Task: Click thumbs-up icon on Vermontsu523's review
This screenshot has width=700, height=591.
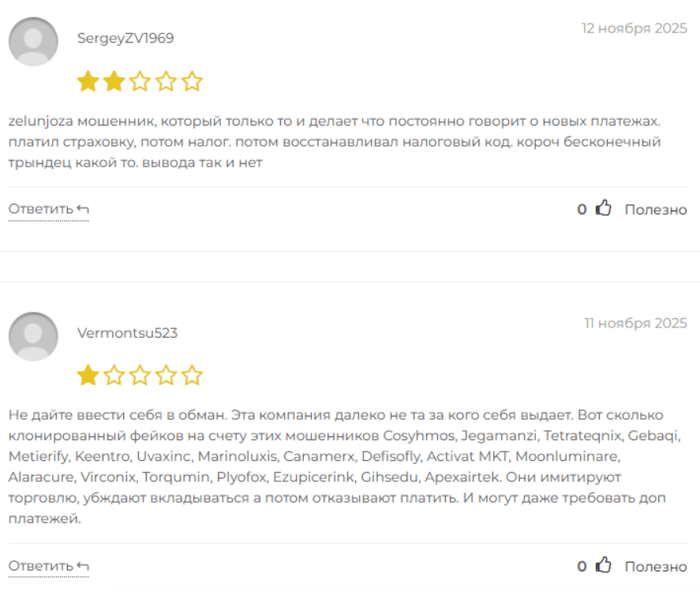Action: click(x=604, y=566)
